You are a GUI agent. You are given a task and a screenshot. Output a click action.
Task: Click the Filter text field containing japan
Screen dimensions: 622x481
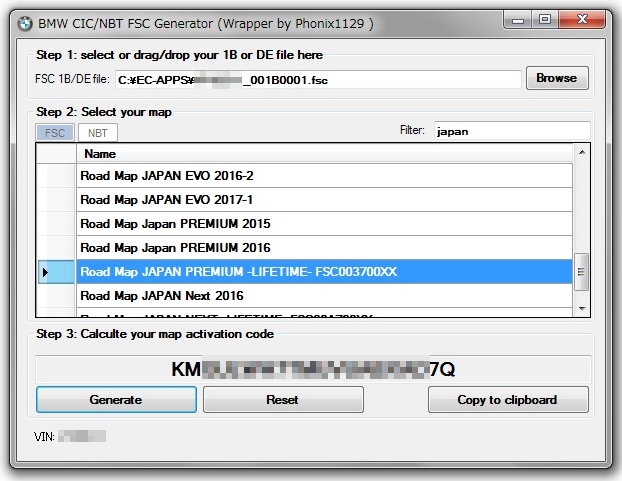(x=512, y=131)
